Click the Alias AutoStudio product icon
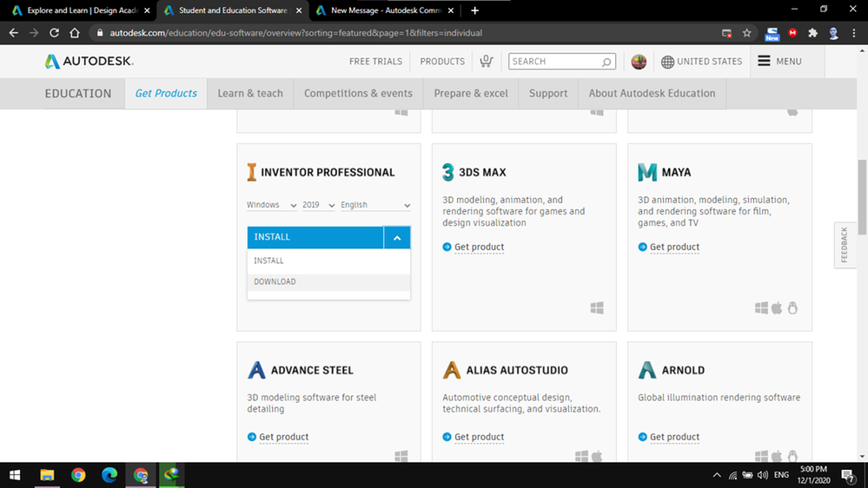This screenshot has height=488, width=868. coord(452,370)
